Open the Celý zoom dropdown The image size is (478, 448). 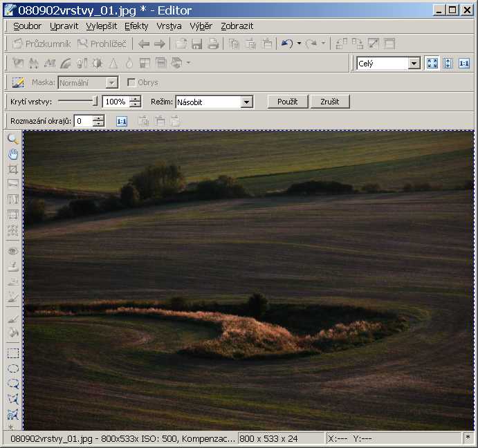tap(414, 64)
